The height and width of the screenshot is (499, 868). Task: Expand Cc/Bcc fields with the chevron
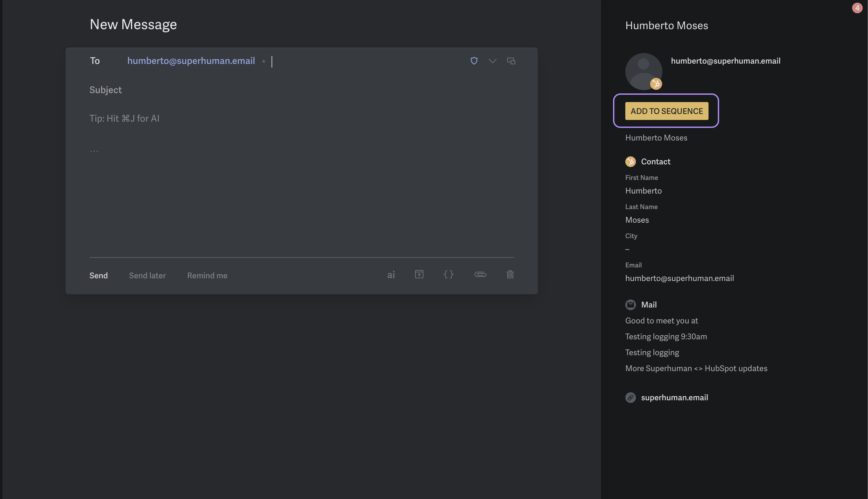(x=492, y=61)
